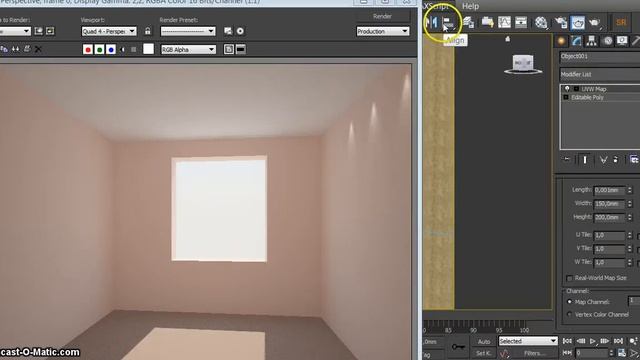The height and width of the screenshot is (360, 640).
Task: Open the Layer Manager icon
Action: [469, 22]
